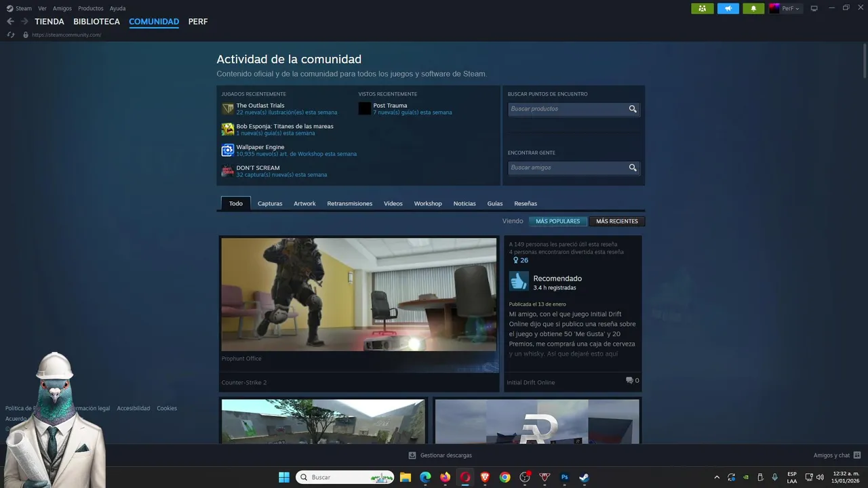Switch to the Videos tab
The width and height of the screenshot is (868, 488).
coord(393,203)
